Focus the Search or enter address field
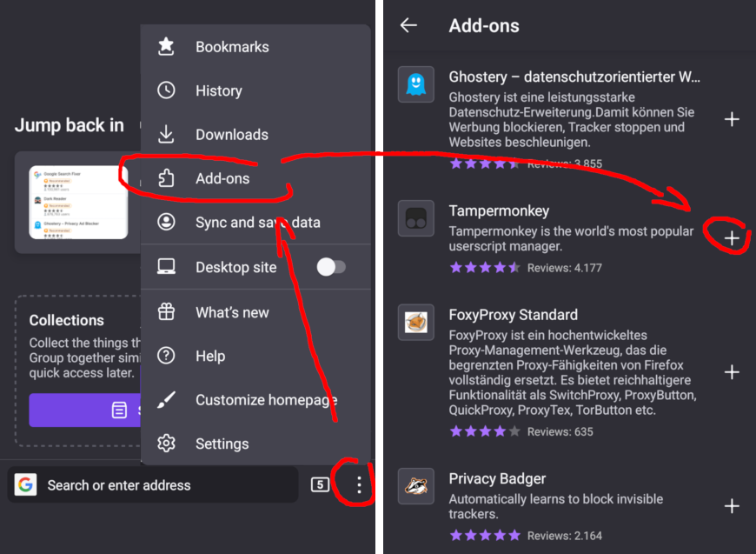 click(153, 484)
